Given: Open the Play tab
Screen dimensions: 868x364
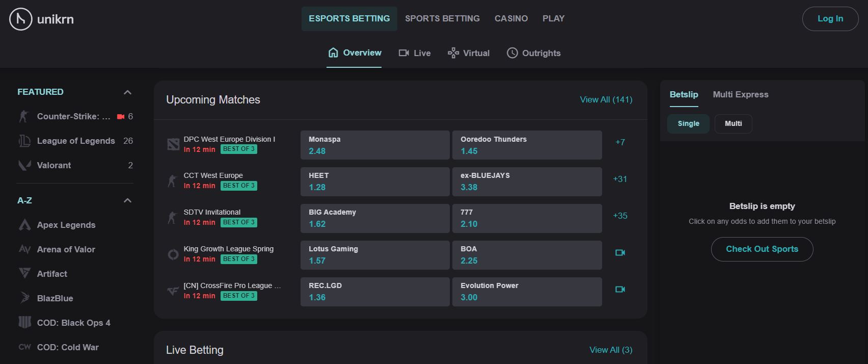Looking at the screenshot, I should [553, 19].
